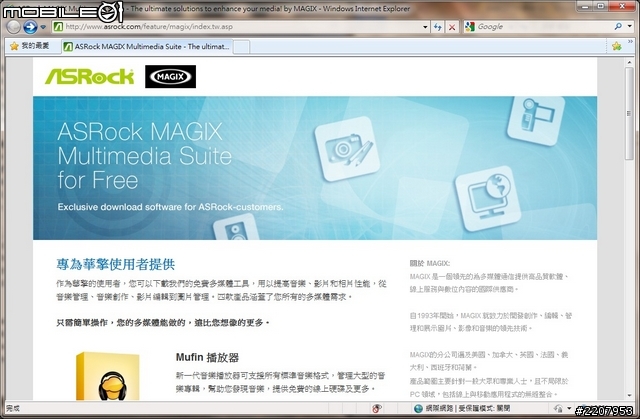This screenshot has height=419, width=640.
Task: Click the 關於 MAGIX: heading
Action: click(x=430, y=264)
